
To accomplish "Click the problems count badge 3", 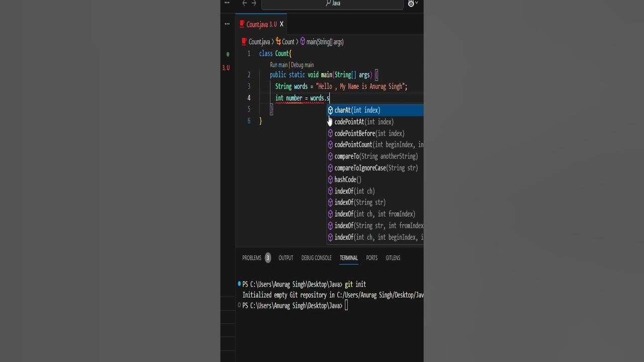I will coord(268,258).
